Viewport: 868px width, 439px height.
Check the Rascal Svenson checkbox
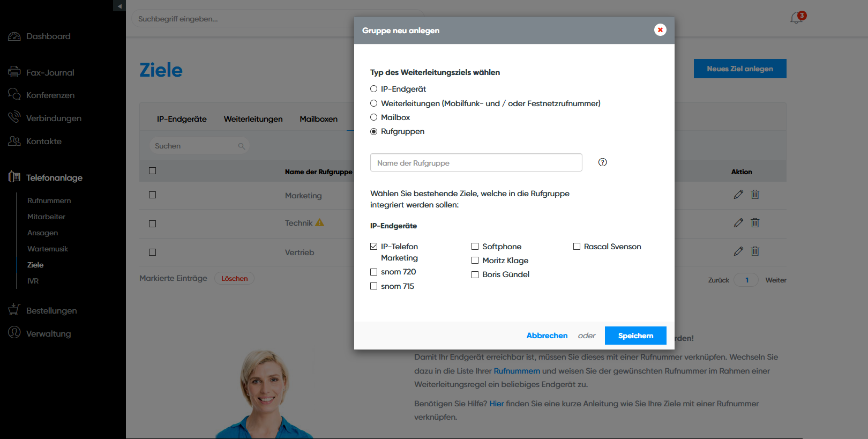[x=577, y=247]
